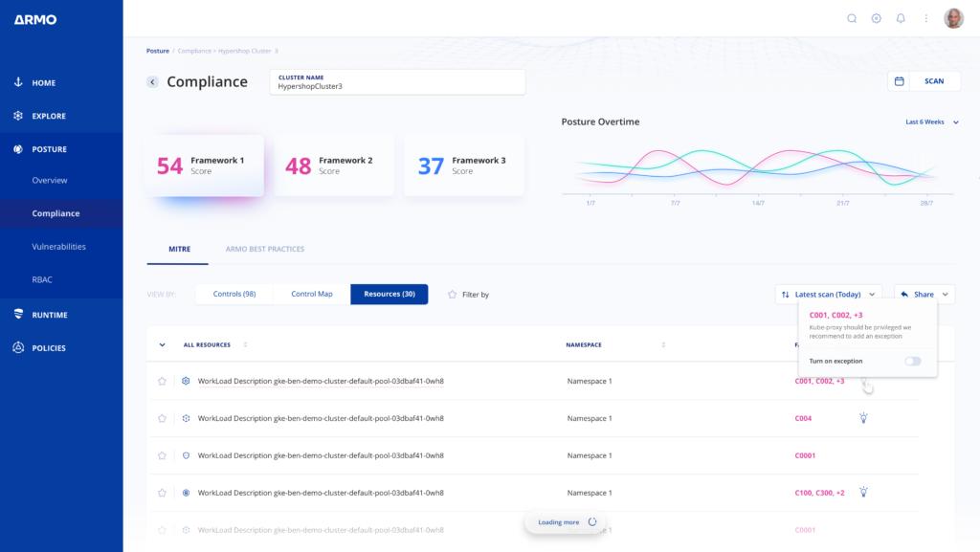The width and height of the screenshot is (980, 552).
Task: Open search from top bar
Action: (x=851, y=18)
